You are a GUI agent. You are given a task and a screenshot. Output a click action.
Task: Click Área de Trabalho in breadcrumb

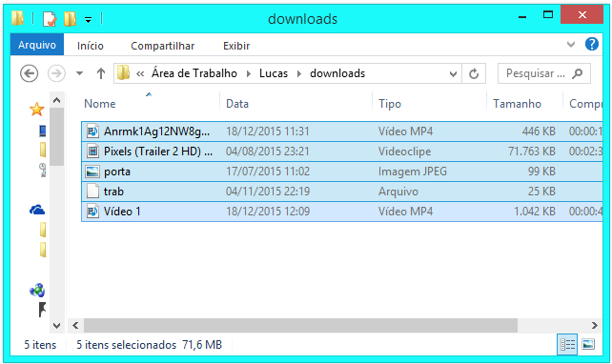(x=194, y=73)
